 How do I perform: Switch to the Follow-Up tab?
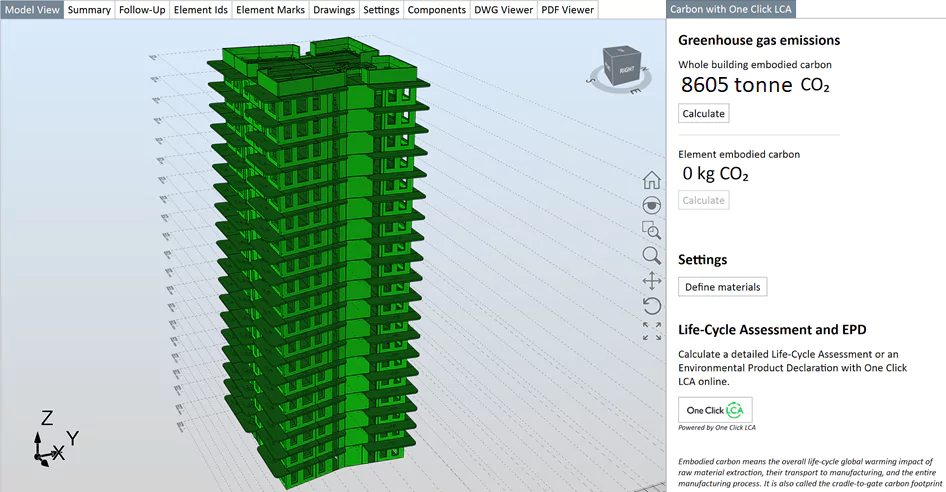pos(142,10)
